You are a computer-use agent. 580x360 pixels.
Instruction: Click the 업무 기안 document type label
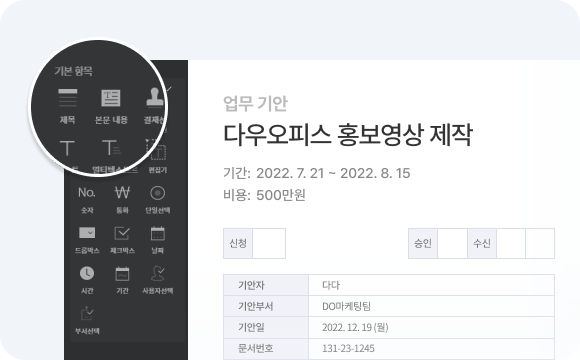point(255,103)
